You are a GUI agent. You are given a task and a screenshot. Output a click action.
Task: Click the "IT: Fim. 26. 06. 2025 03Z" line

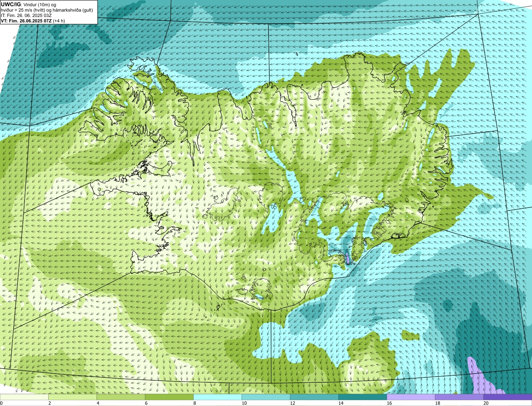(x=26, y=15)
